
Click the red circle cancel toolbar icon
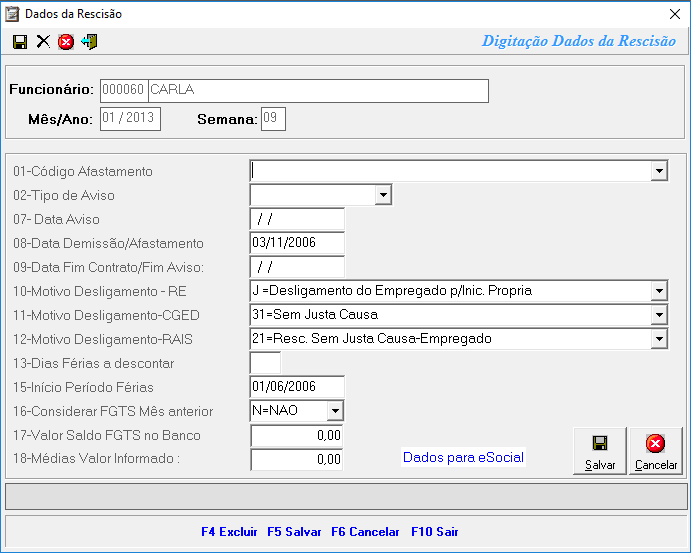66,41
